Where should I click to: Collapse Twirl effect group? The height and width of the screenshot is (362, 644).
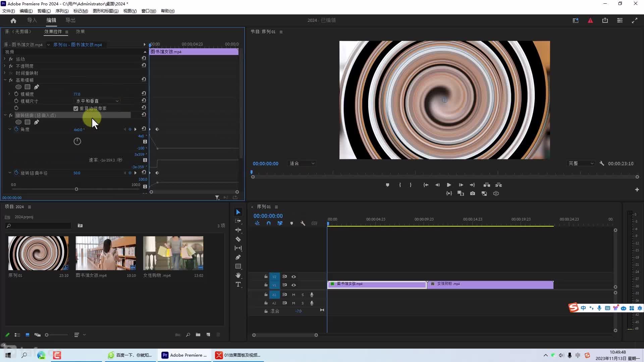pos(5,115)
